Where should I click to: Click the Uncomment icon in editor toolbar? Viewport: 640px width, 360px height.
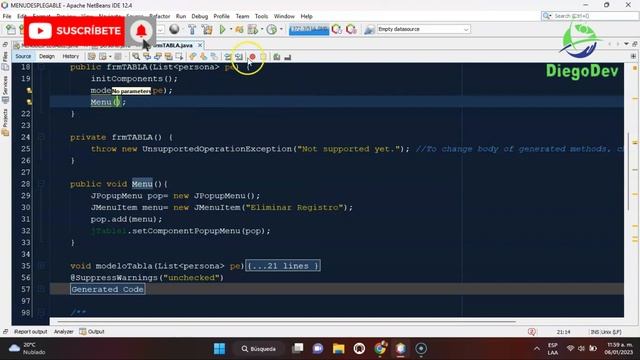pos(288,57)
